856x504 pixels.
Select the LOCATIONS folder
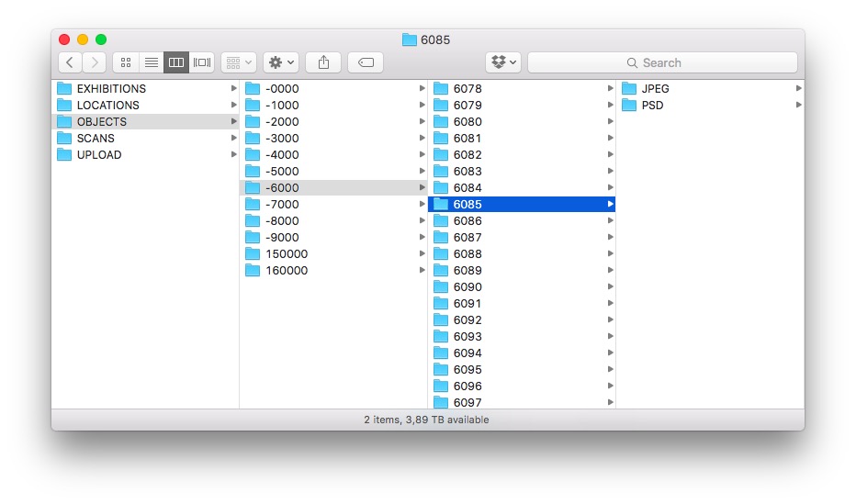pyautogui.click(x=146, y=105)
